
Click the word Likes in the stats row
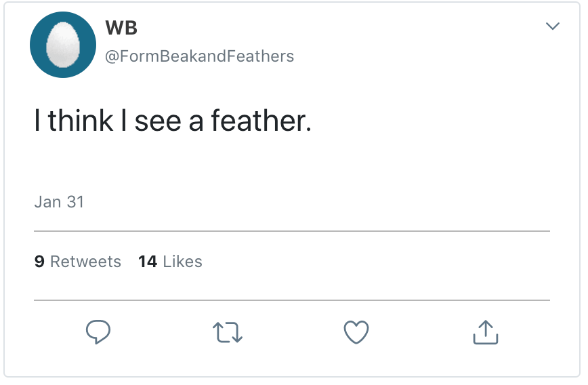point(182,262)
